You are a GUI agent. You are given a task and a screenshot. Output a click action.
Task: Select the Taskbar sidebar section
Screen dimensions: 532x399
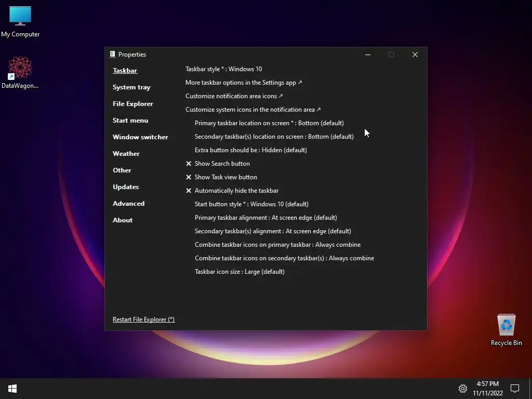(125, 71)
